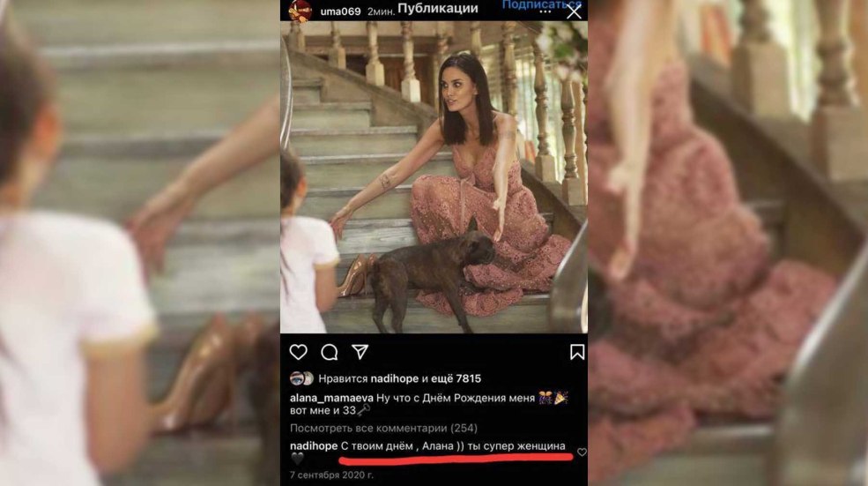The height and width of the screenshot is (486, 868).
Task: Like the post with heart icon
Action: [x=298, y=352]
